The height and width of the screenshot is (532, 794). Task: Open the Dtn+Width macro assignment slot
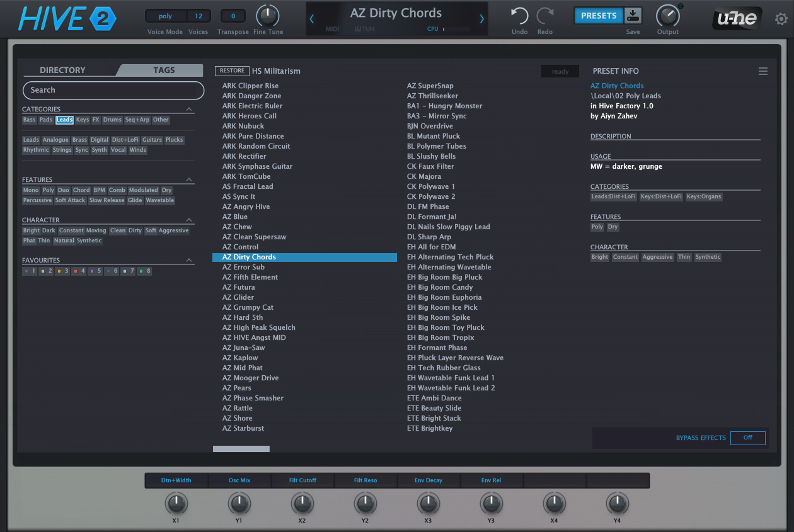click(x=176, y=480)
